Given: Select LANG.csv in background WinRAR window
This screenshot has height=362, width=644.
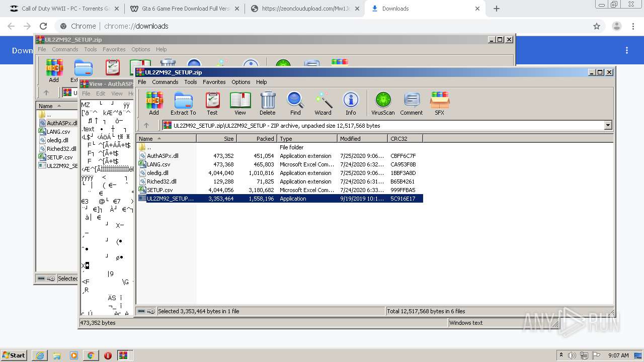Looking at the screenshot, I should click(58, 132).
